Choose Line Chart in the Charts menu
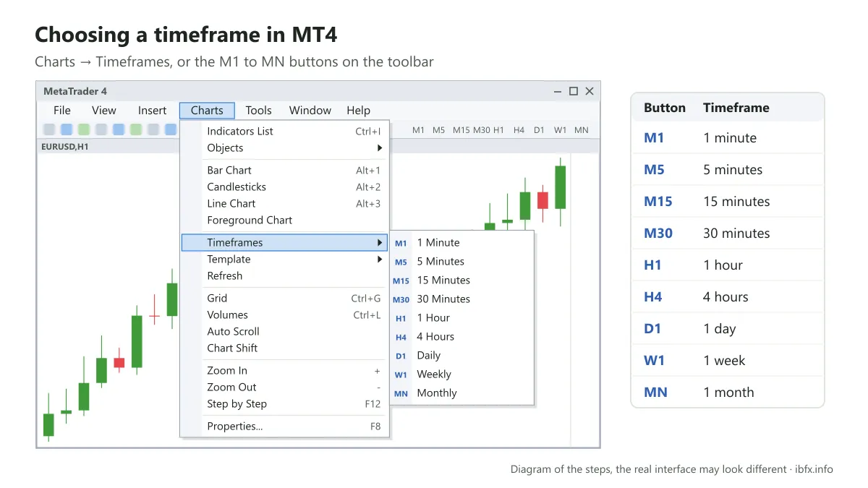The width and height of the screenshot is (868, 488). point(285,204)
